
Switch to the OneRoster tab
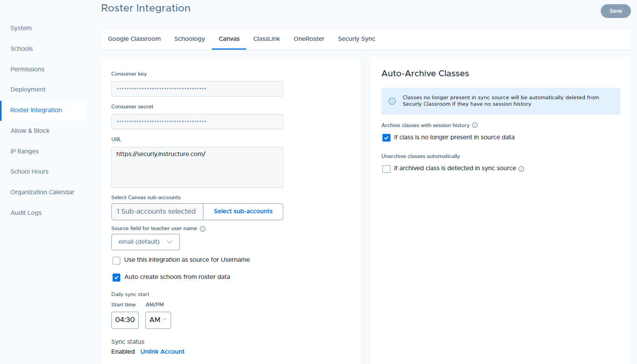click(x=309, y=39)
